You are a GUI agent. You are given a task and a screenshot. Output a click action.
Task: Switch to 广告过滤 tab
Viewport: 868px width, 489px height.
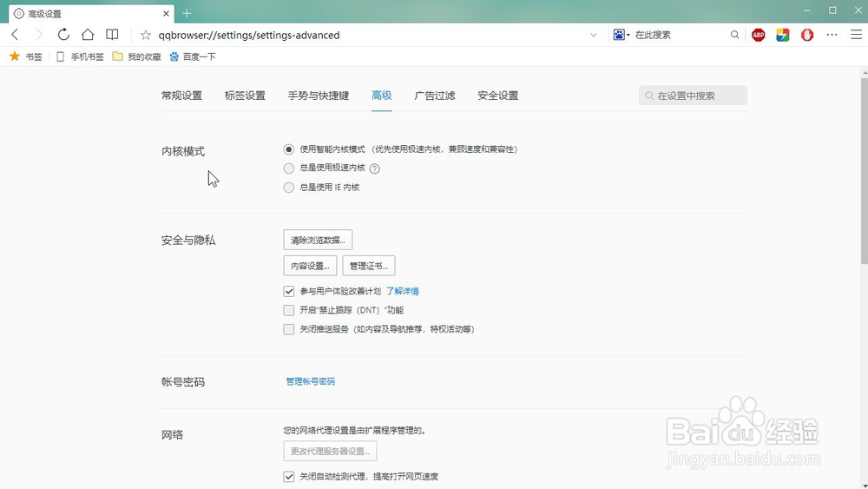435,96
